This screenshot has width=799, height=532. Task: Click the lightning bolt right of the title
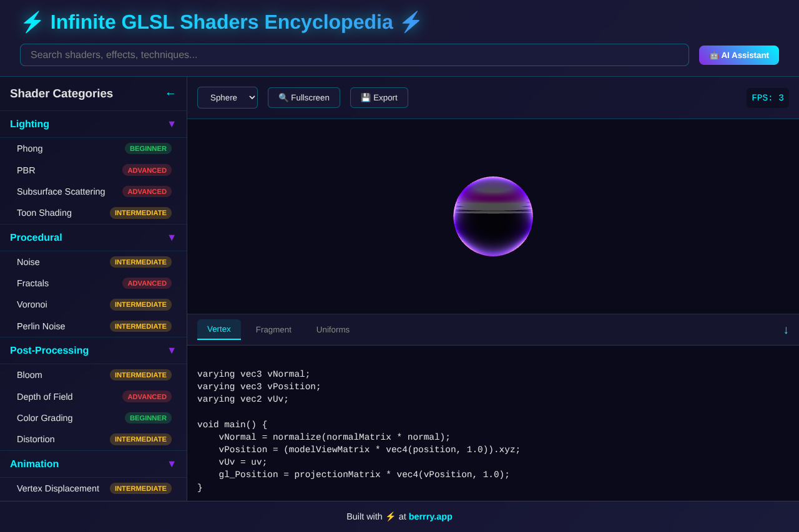click(x=411, y=21)
